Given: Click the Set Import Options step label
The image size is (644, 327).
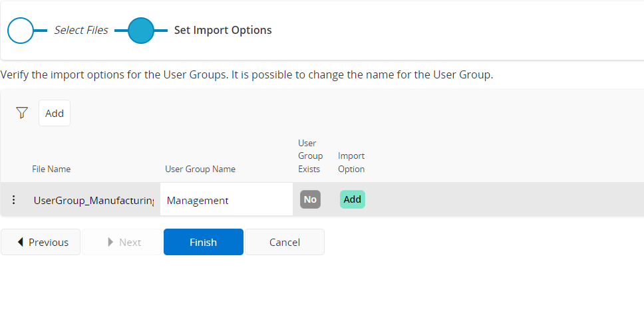Looking at the screenshot, I should pos(223,30).
